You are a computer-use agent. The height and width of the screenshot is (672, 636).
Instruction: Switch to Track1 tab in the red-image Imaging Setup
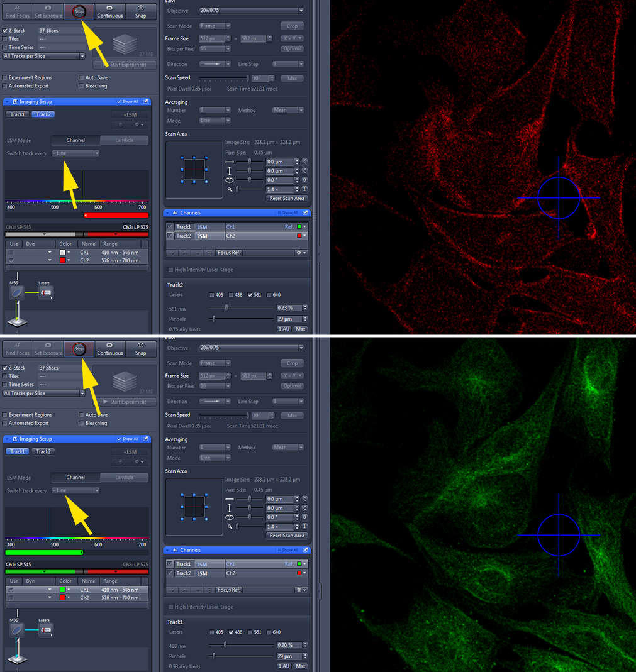pos(18,114)
